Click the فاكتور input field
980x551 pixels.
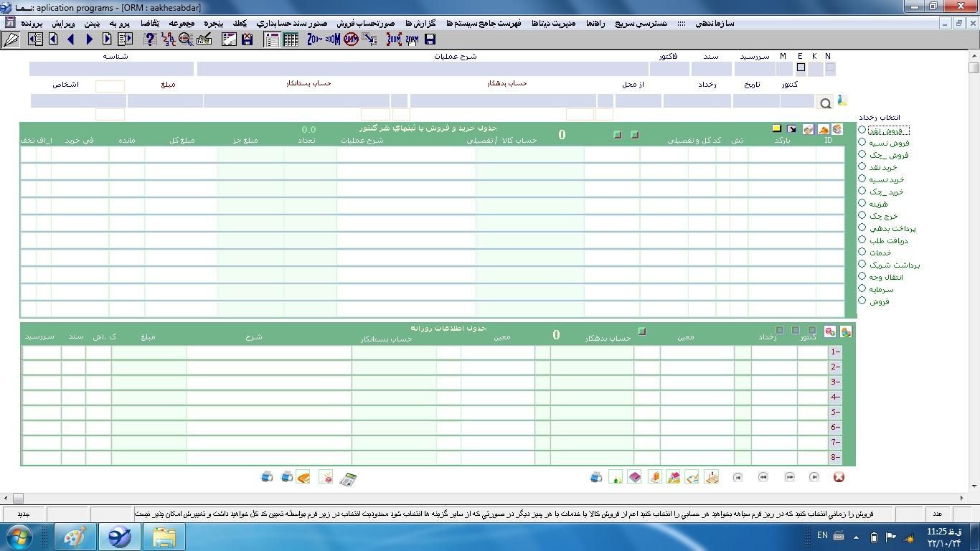point(669,69)
